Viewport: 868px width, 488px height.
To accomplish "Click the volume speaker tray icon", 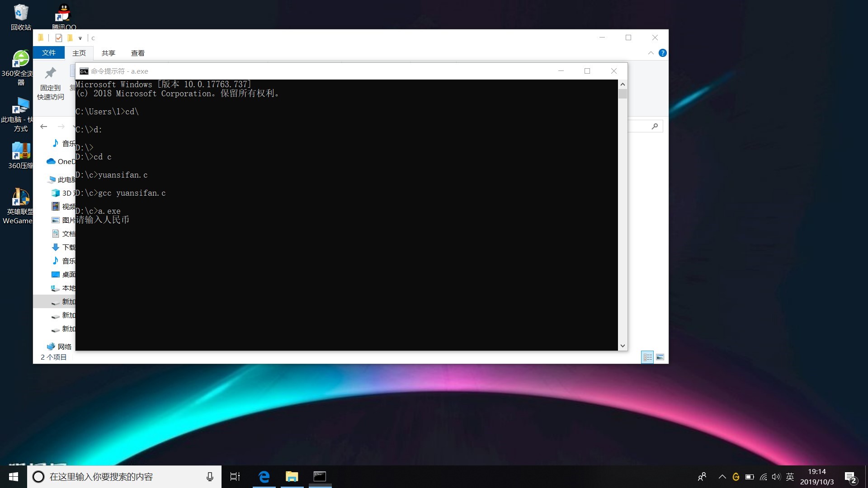I will point(776,477).
